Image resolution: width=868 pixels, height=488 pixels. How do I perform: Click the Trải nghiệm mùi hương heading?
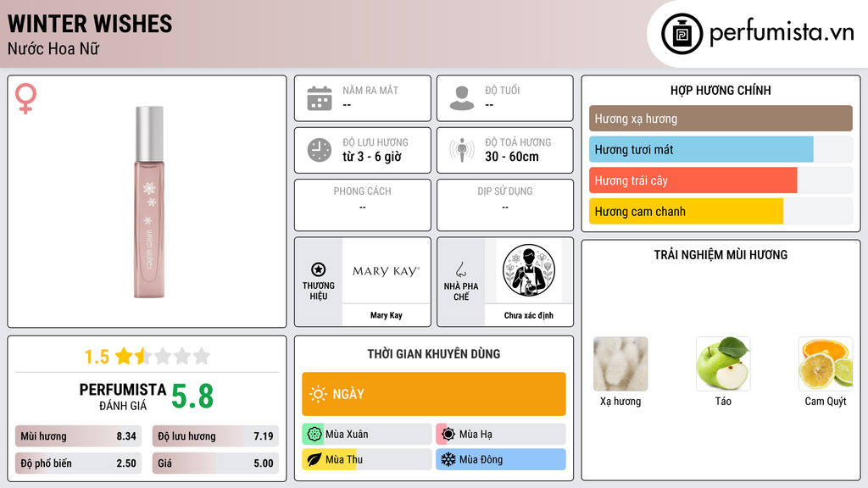click(721, 254)
